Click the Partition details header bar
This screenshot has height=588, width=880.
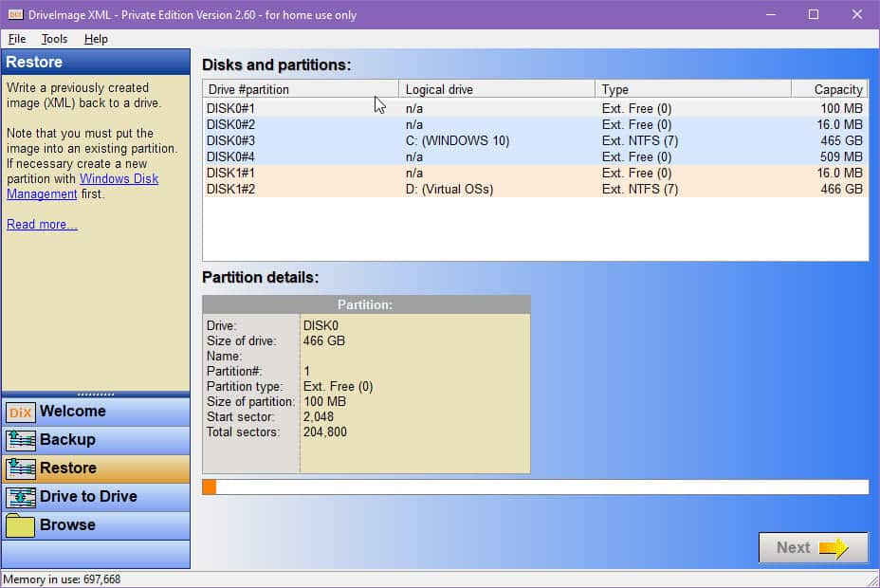click(x=366, y=304)
